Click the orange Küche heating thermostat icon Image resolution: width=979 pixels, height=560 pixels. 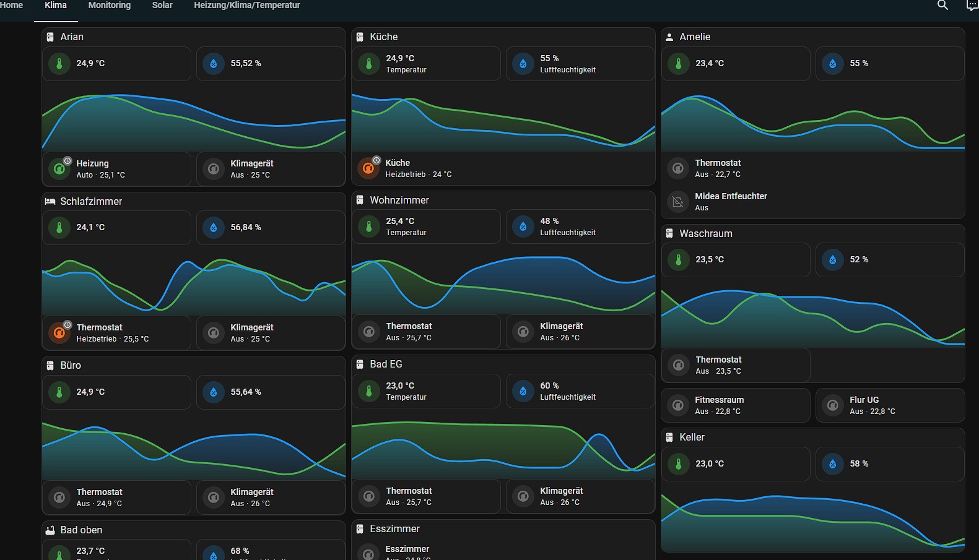click(x=368, y=168)
